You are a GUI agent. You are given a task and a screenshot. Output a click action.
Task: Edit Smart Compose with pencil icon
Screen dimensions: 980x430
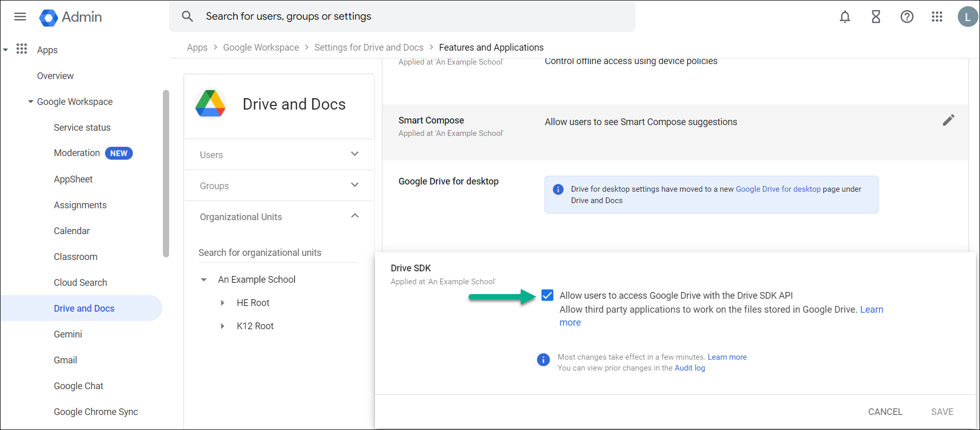pos(948,120)
